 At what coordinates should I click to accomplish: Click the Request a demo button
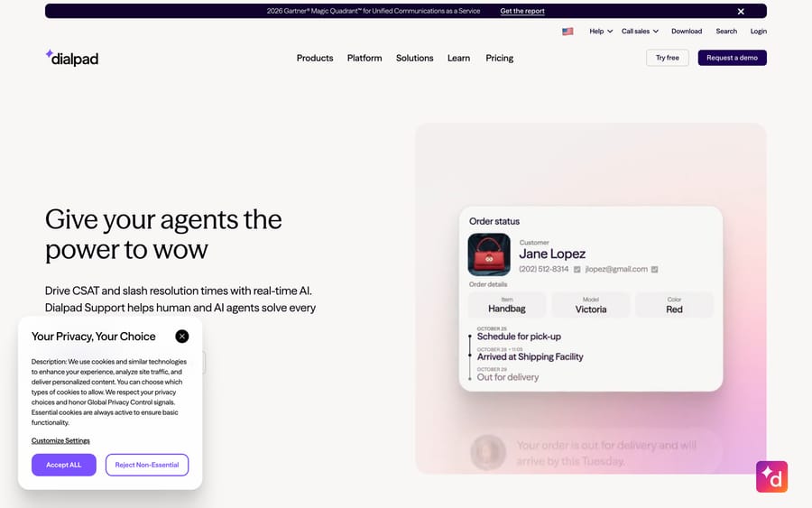pyautogui.click(x=733, y=58)
